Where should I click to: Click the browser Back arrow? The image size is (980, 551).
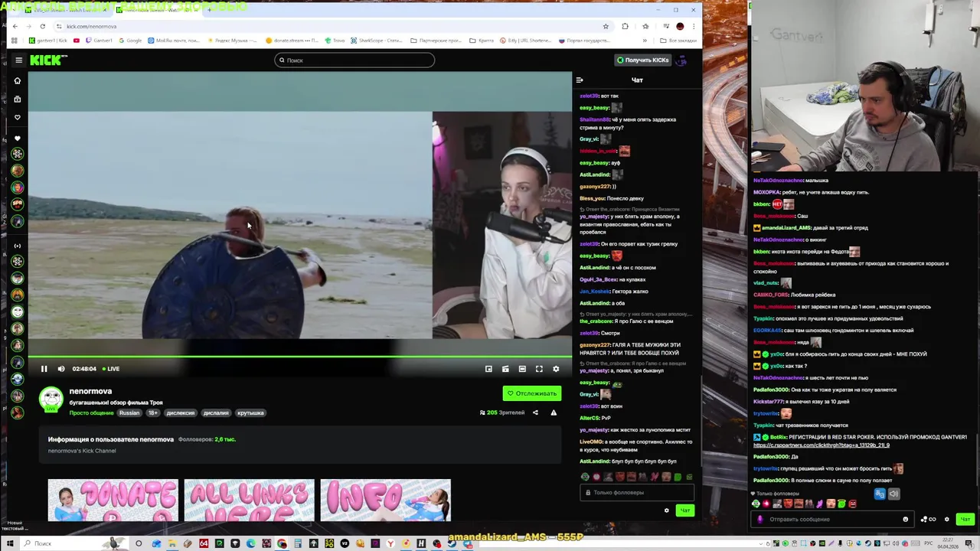(15, 26)
